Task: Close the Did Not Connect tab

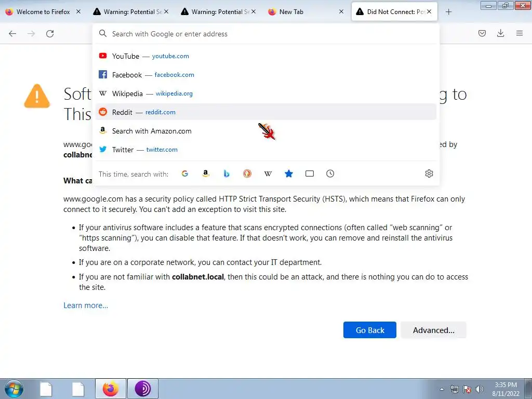Action: point(429,11)
